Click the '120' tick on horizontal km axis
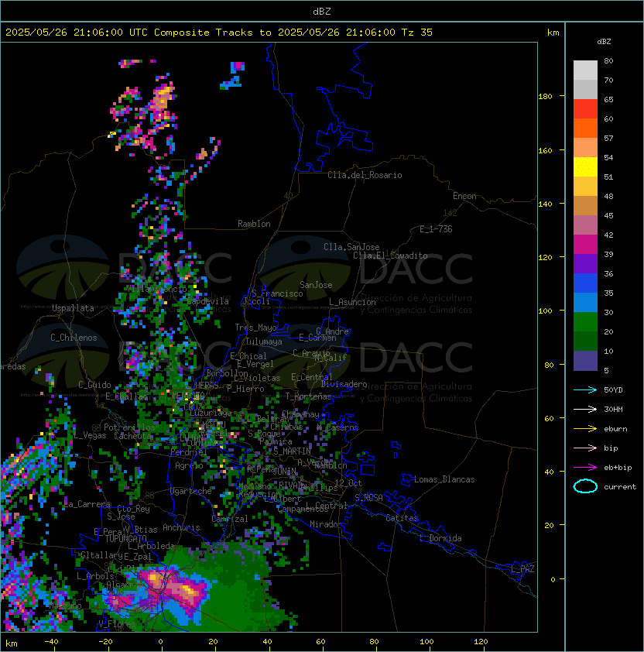Image resolution: width=644 pixels, height=652 pixels. 481,642
